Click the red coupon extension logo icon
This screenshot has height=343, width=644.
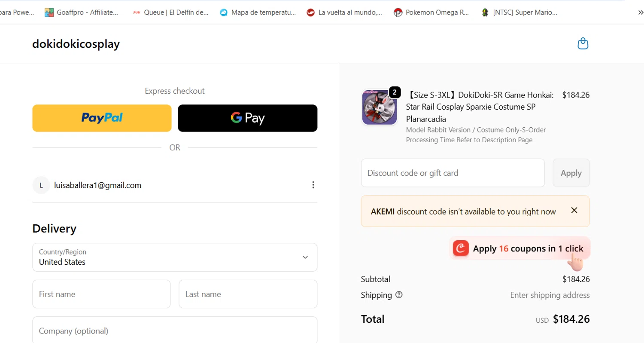coord(461,248)
